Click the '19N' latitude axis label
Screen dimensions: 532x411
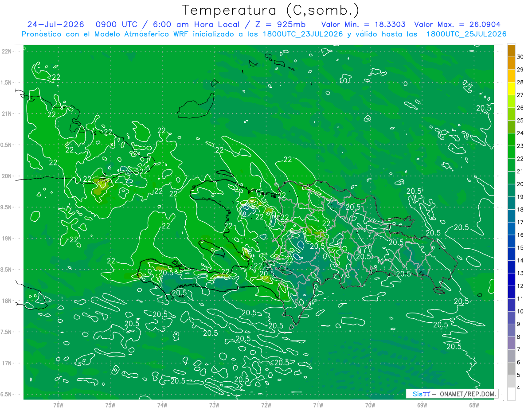click(6, 239)
